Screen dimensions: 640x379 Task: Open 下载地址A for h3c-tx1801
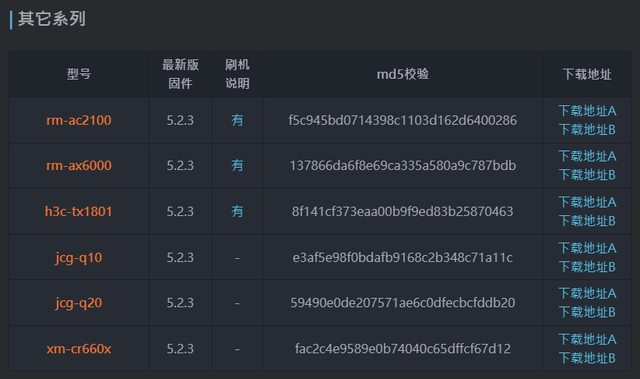point(587,202)
